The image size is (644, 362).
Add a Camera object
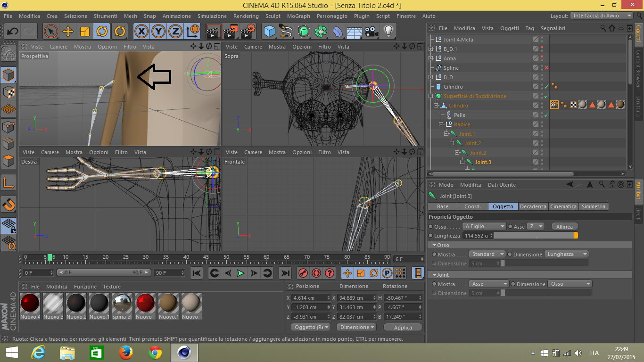tap(371, 32)
